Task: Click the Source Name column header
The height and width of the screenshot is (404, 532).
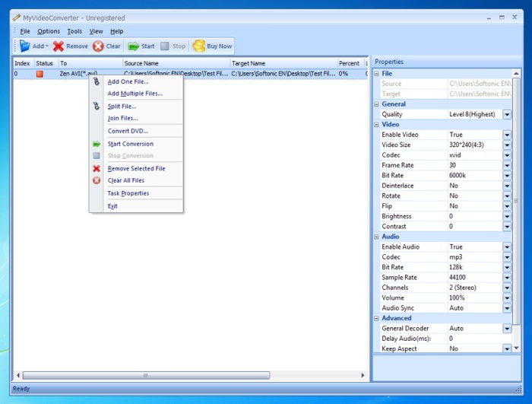Action: [176, 63]
